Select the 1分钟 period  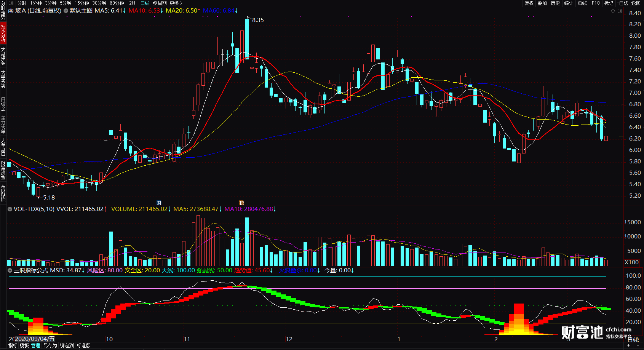coord(36,3)
